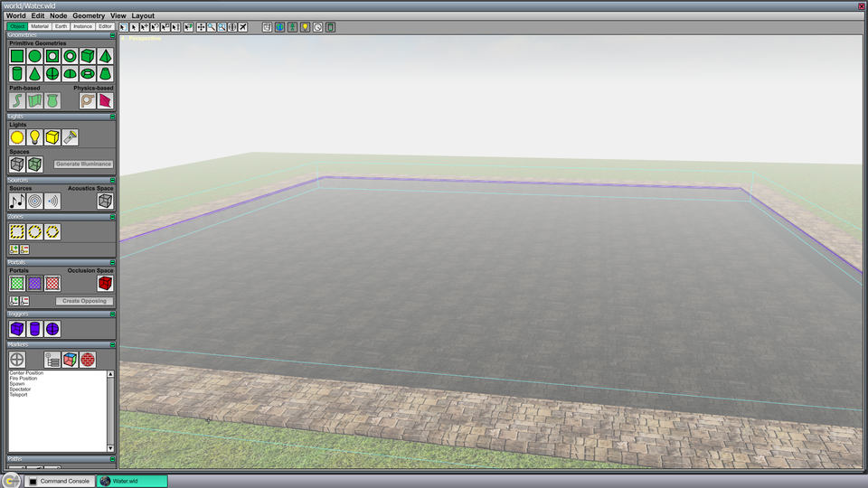The image size is (868, 488).
Task: Toggle the wireframe box toolbar button
Action: (x=267, y=27)
